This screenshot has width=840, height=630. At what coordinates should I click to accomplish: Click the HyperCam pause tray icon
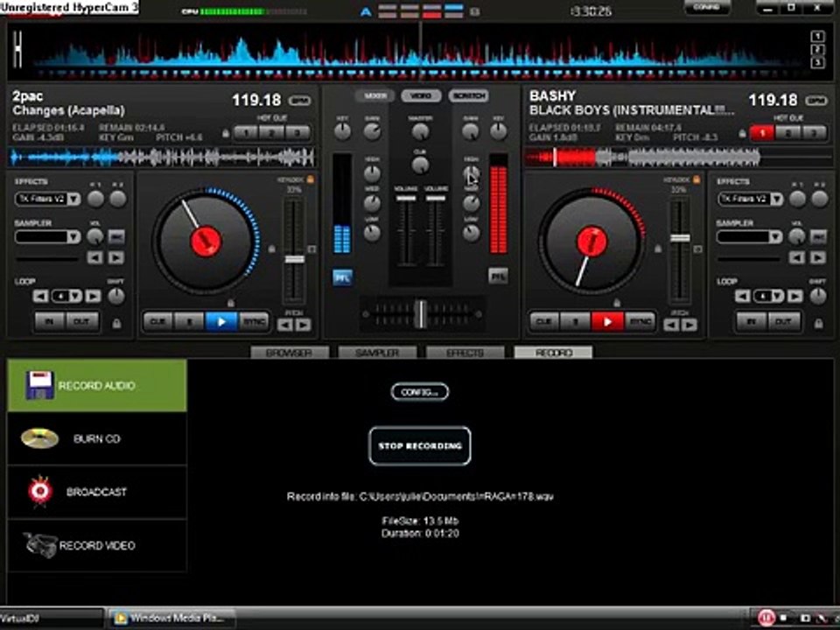766,618
